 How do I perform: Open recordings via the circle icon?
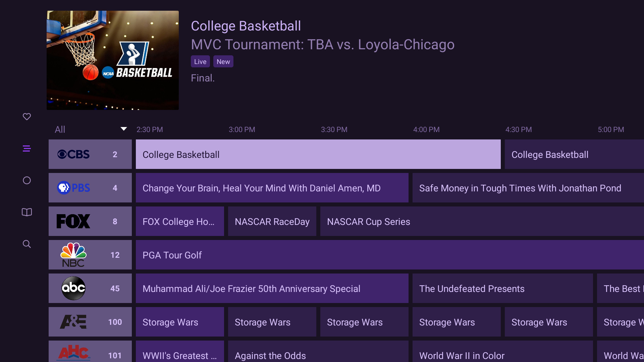tap(27, 180)
